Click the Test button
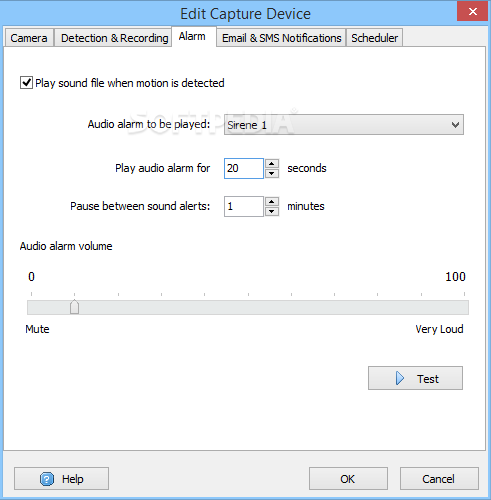491x500 pixels. click(x=415, y=378)
